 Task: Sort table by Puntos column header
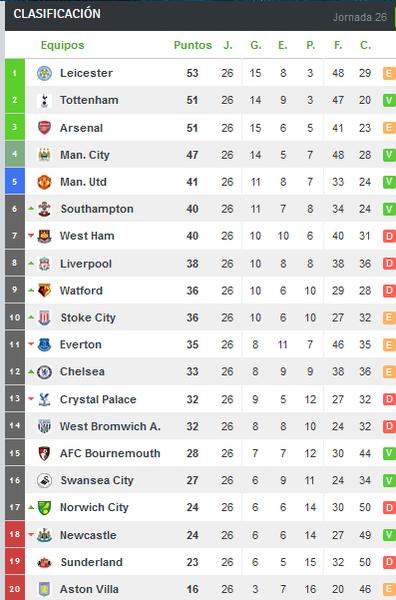pyautogui.click(x=193, y=45)
